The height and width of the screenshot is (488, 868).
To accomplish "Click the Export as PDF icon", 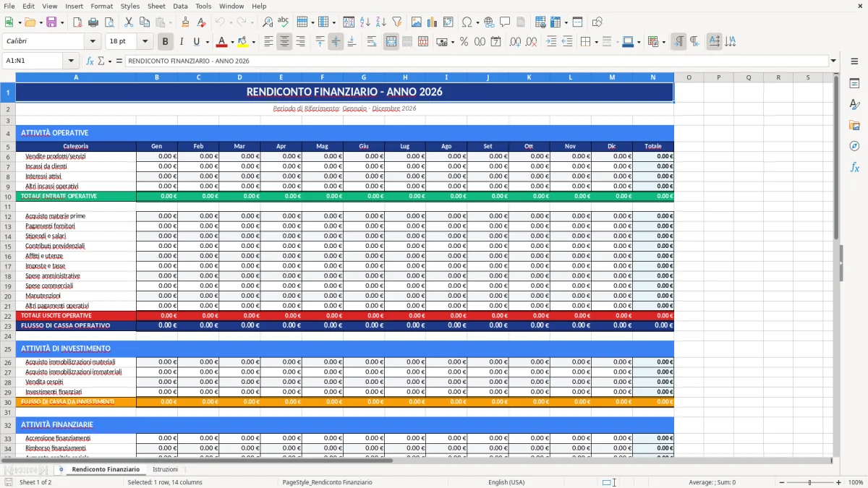I will (77, 22).
